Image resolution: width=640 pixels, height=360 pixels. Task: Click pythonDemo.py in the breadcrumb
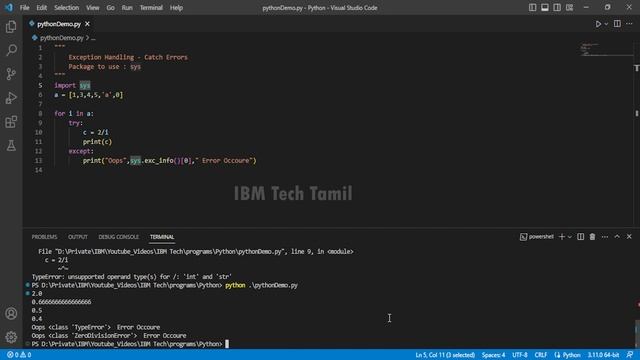[x=62, y=38]
